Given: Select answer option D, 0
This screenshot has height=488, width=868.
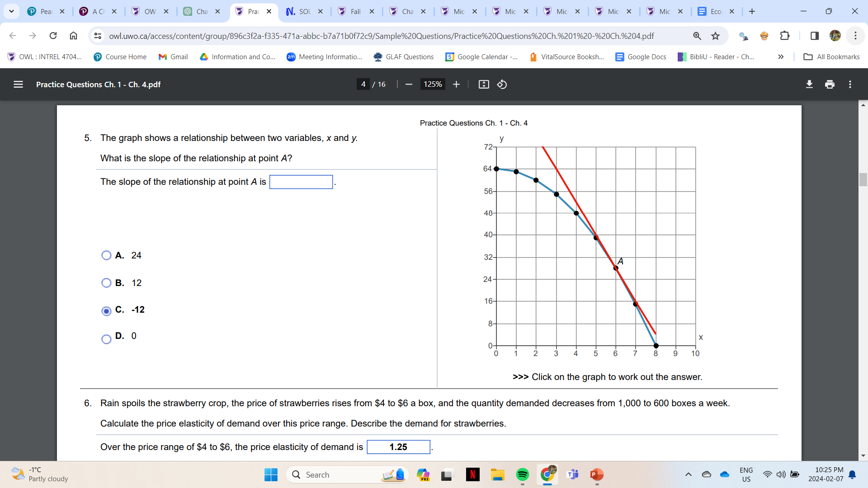Looking at the screenshot, I should pos(106,339).
